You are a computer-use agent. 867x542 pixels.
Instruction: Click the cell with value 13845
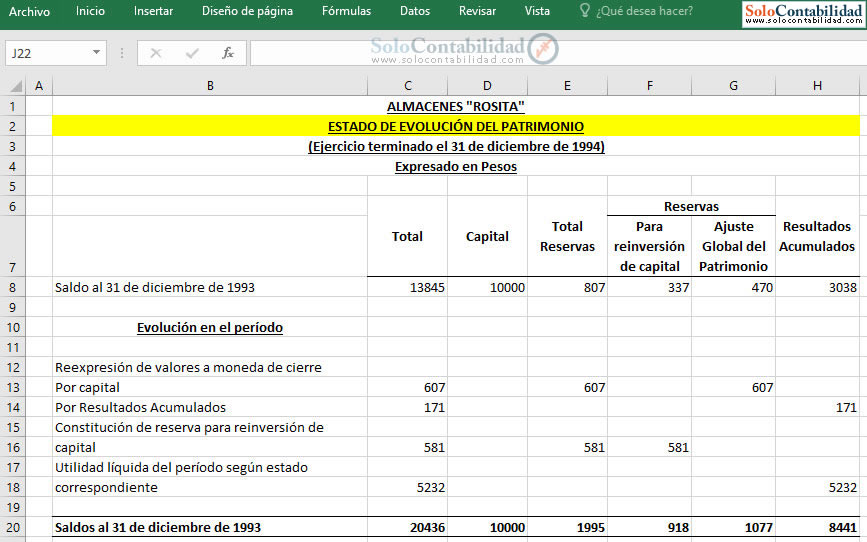408,288
